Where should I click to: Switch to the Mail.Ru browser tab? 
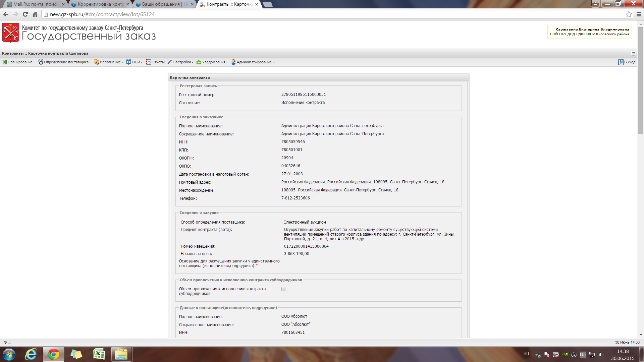coord(34,4)
